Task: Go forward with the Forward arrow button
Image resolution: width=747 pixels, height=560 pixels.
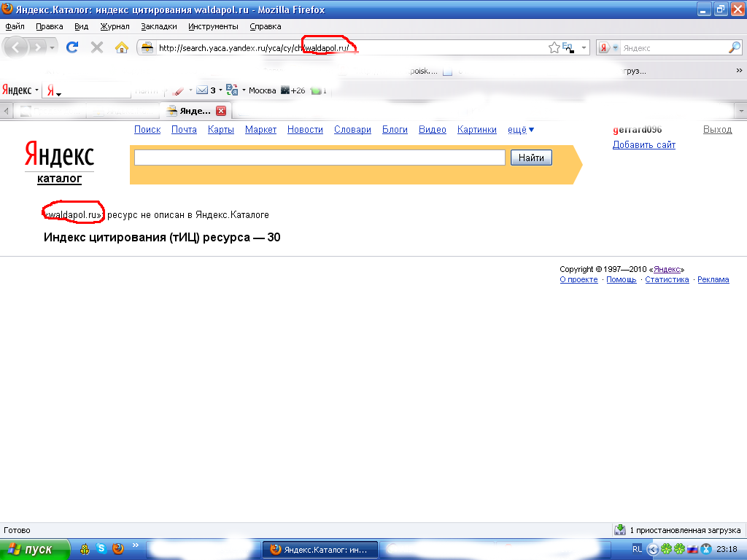Action: tap(38, 47)
